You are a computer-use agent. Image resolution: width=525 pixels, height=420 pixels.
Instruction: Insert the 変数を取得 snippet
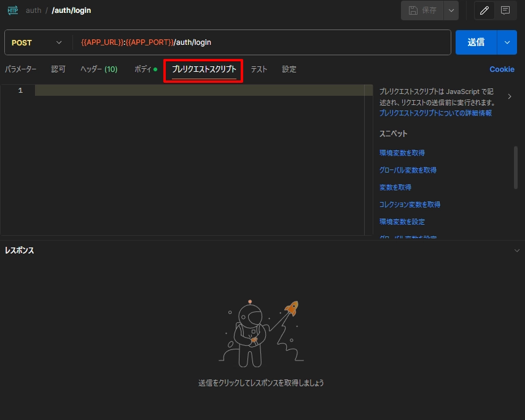[x=395, y=187]
